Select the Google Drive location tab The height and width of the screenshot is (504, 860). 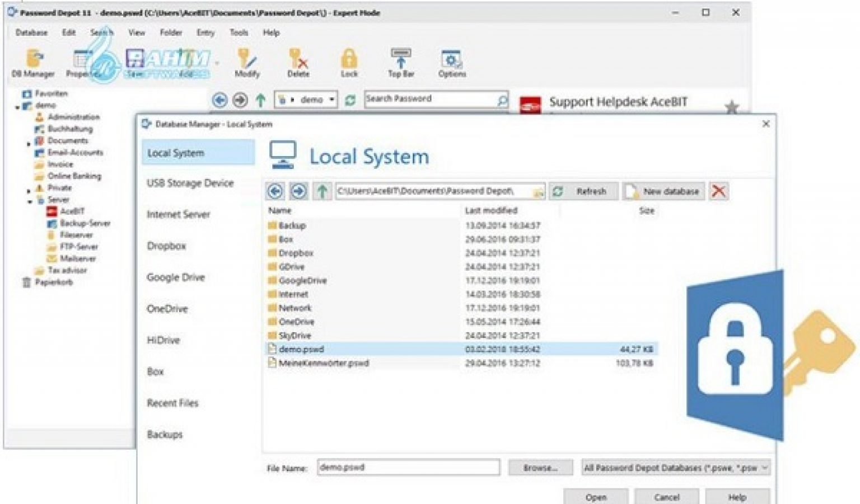[176, 277]
